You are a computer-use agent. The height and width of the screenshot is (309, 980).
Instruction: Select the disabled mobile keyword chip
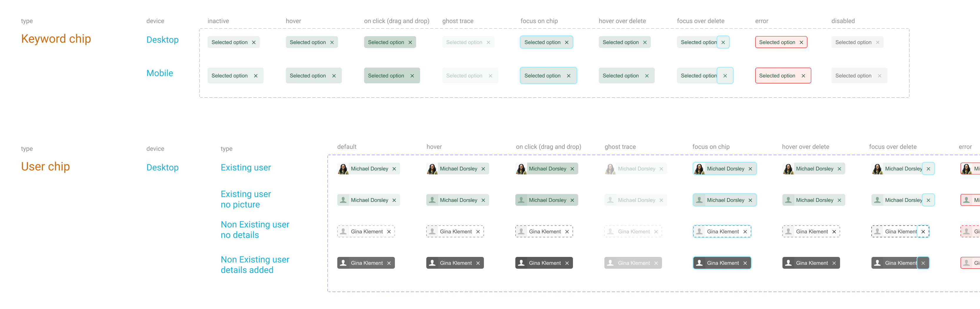[859, 76]
